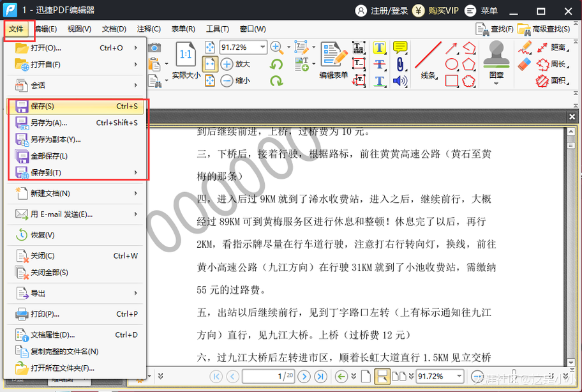Toggle the highlighted Fit Width view button
Image resolution: width=582 pixels, height=392 pixels.
pos(210,64)
